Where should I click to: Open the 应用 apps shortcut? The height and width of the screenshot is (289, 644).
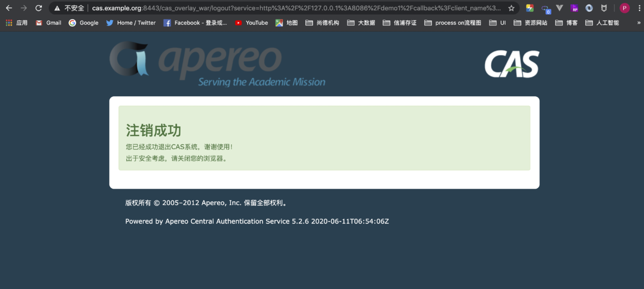point(17,23)
